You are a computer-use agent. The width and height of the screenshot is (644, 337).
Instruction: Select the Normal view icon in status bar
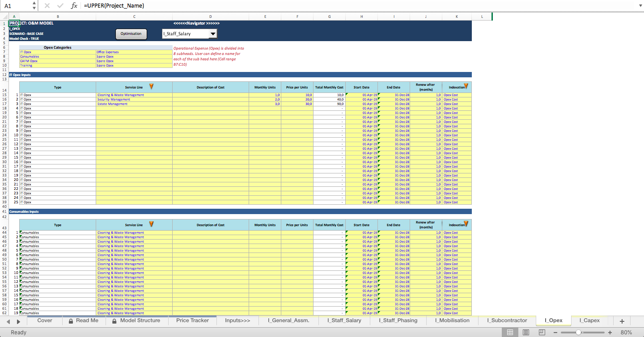[x=510, y=332]
